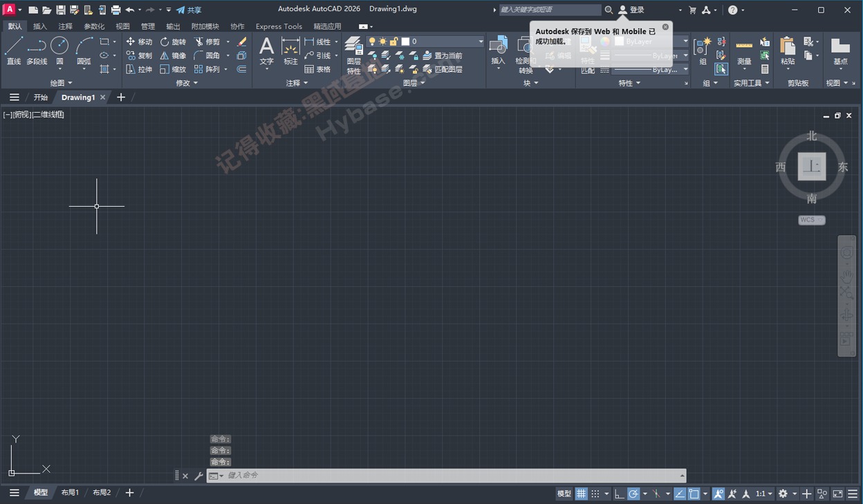
Task: Click the 镜像 (Mirror) tool
Action: click(x=172, y=55)
